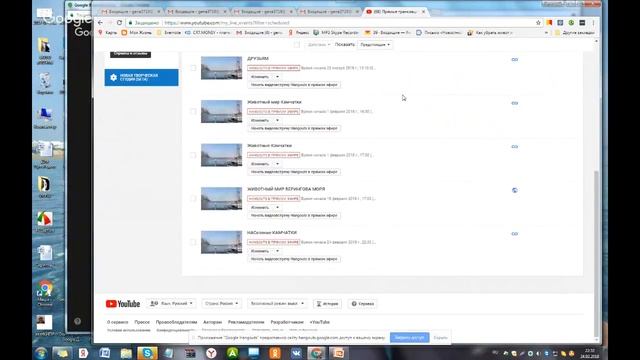
Task: Open the Карты bookmark
Action: click(x=108, y=33)
